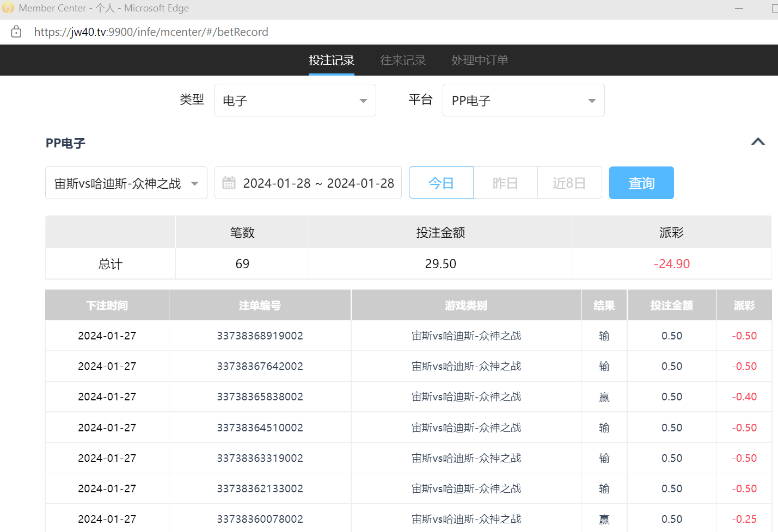Click the 下注时间 column header

(107, 306)
